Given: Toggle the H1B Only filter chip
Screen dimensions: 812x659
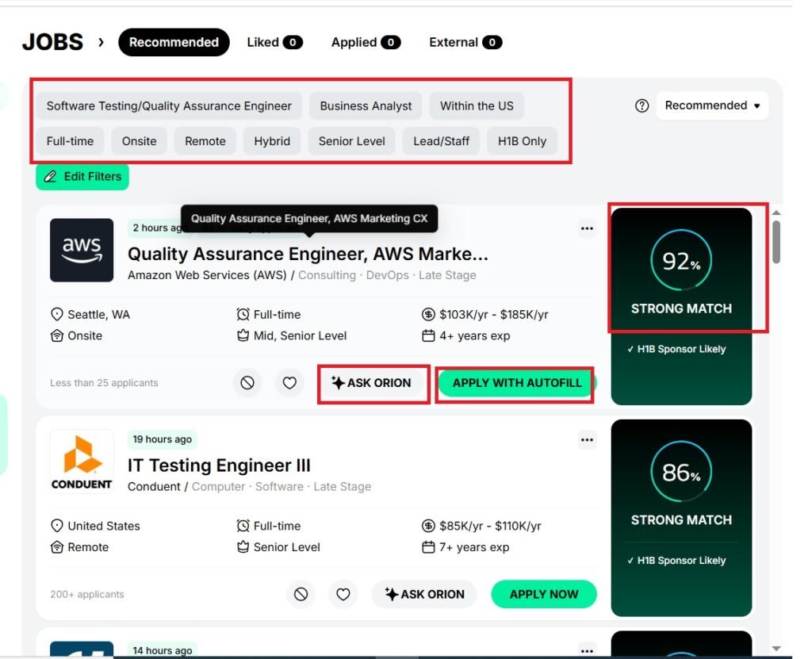Looking at the screenshot, I should click(522, 141).
